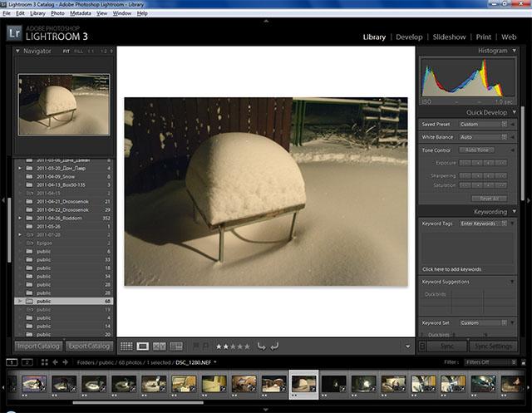The image size is (532, 413).
Task: Open toolbar content options arrow
Action: pyautogui.click(x=408, y=347)
